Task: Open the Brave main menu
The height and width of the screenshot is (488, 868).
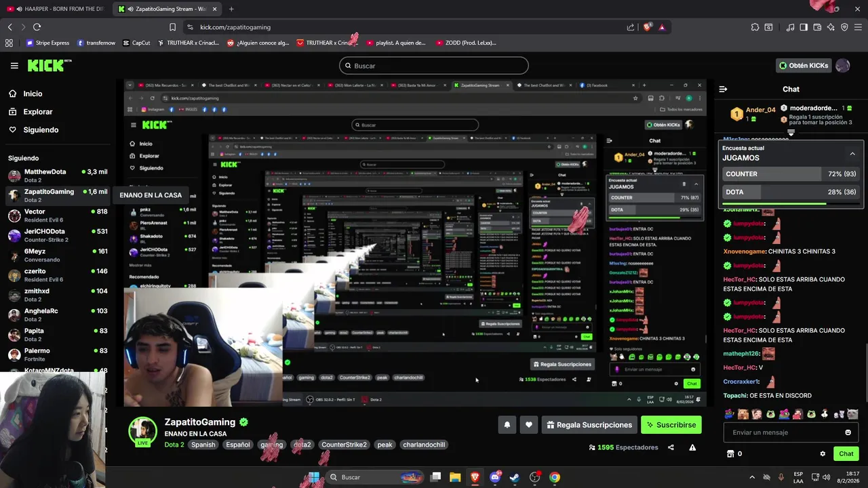Action: 858,27
